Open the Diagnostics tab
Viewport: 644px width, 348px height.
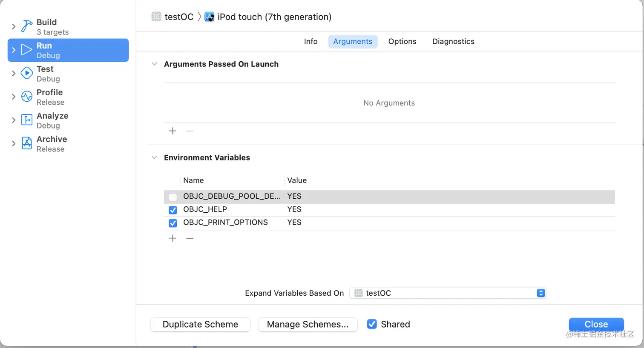coord(453,42)
